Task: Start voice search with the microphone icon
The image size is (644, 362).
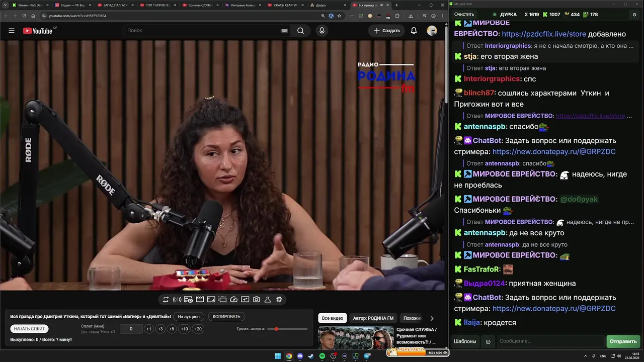Action: pyautogui.click(x=322, y=31)
